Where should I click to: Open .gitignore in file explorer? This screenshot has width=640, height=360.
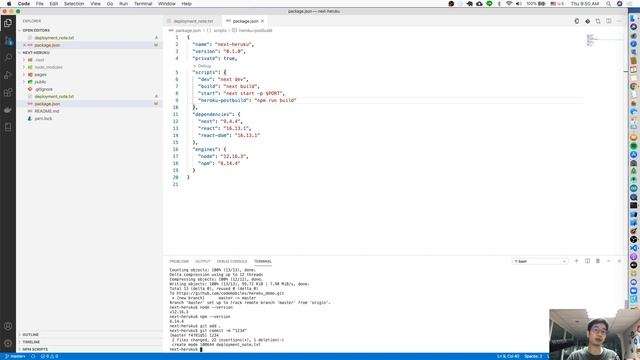(x=44, y=89)
